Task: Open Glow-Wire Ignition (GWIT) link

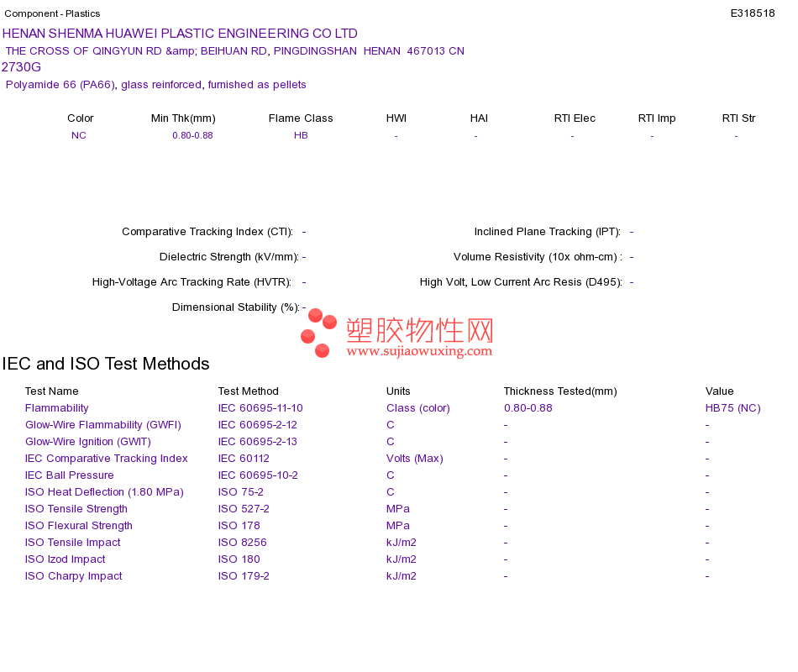Action: (88, 441)
